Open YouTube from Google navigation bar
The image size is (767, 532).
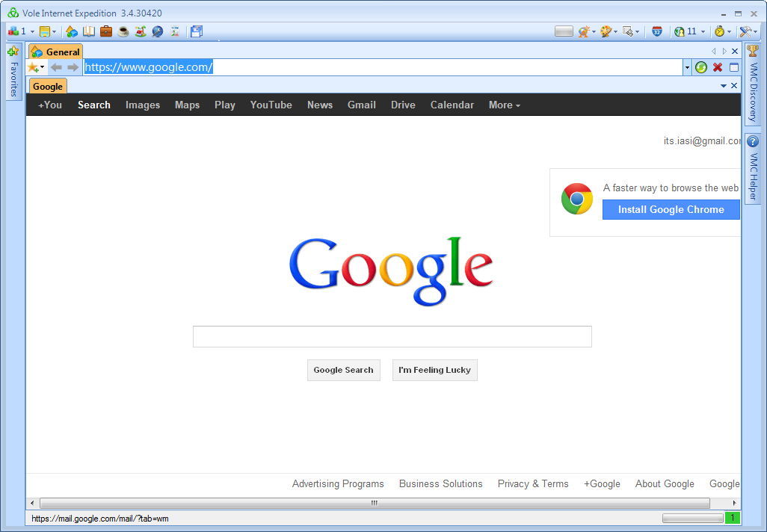[271, 105]
